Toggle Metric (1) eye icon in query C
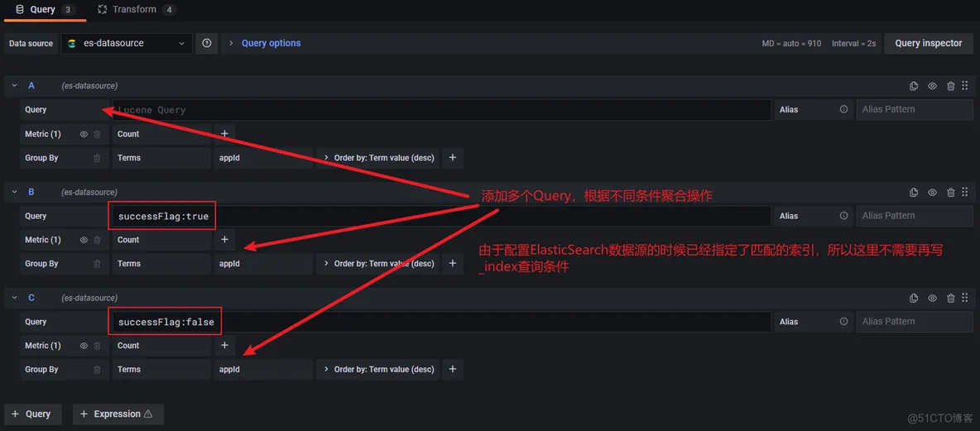 coord(84,346)
